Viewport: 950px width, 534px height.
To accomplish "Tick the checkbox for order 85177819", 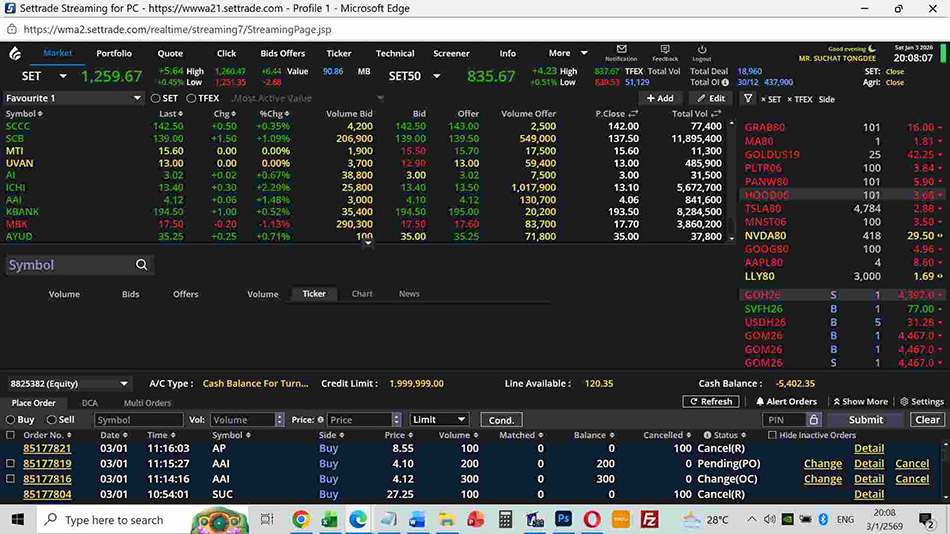I will 11,464.
